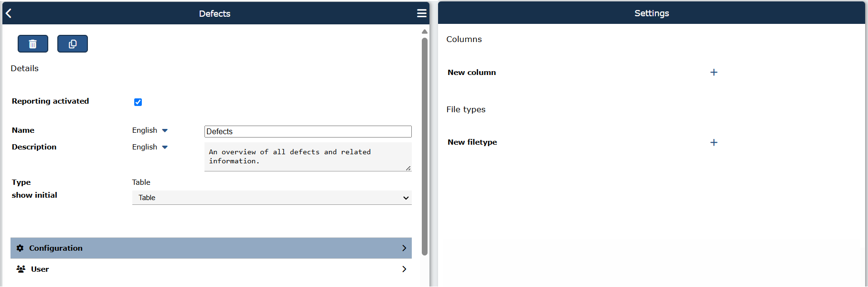Open the User menu row
The width and height of the screenshot is (868, 287).
pos(211,269)
